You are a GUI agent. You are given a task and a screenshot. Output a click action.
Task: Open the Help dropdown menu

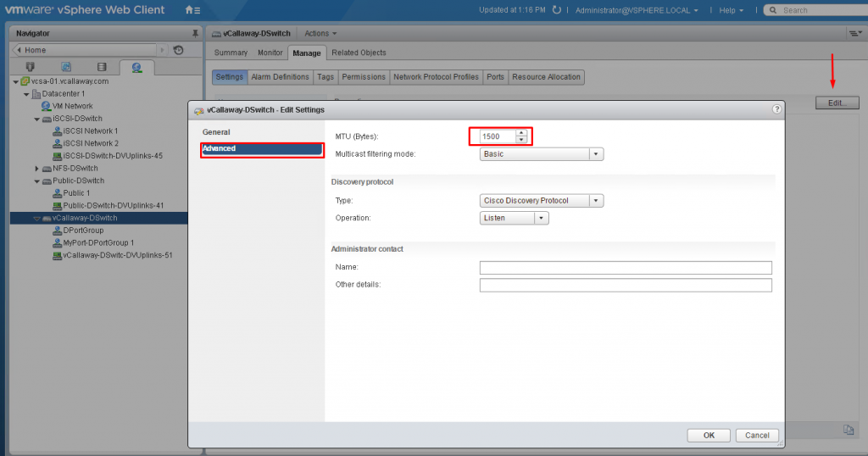click(x=732, y=10)
